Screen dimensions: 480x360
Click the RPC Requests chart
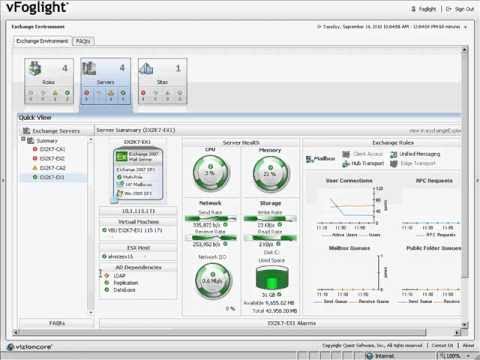coord(431,208)
